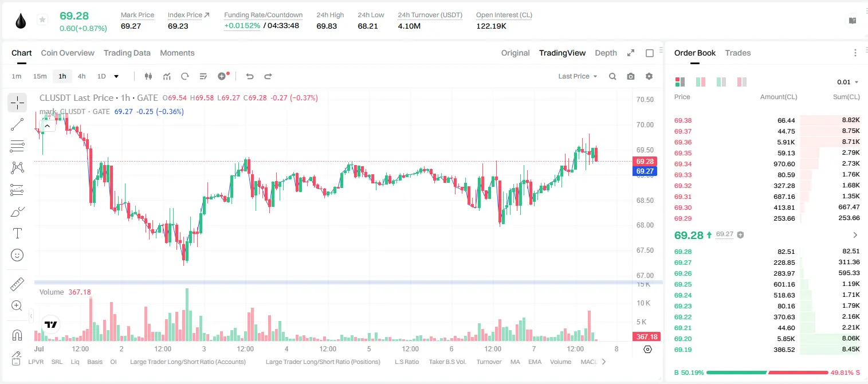Open the timeframe dropdown arrow after 1D
This screenshot has width=868, height=384.
point(116,76)
